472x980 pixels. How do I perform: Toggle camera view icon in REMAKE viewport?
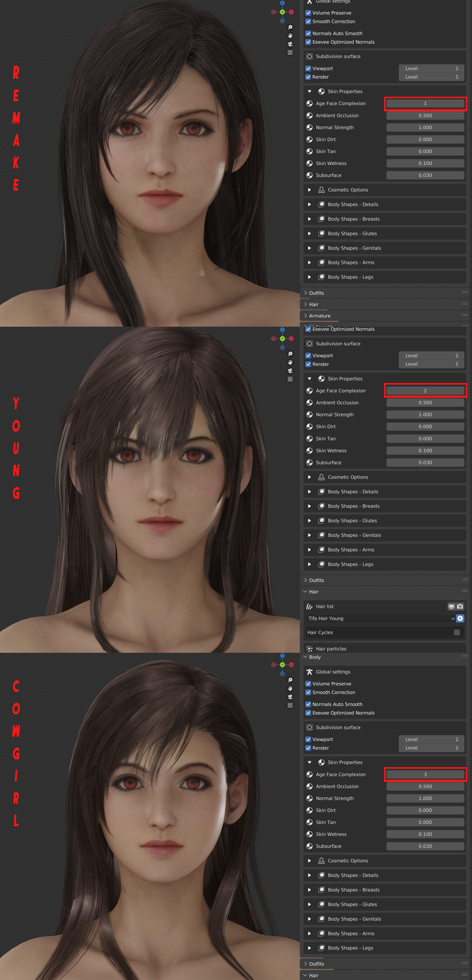(290, 44)
